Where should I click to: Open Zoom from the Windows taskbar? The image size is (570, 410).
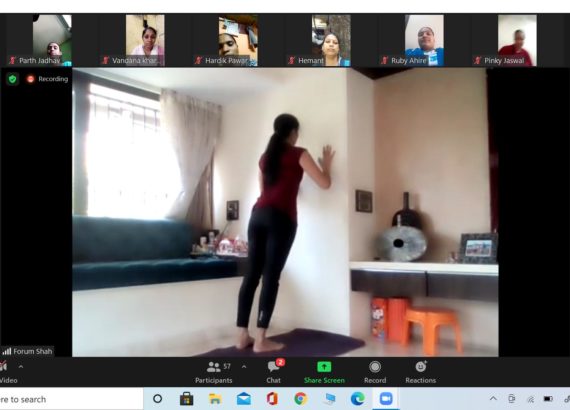(386, 399)
